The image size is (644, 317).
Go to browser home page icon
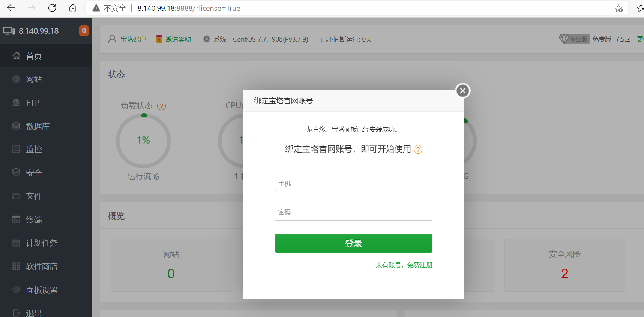73,8
